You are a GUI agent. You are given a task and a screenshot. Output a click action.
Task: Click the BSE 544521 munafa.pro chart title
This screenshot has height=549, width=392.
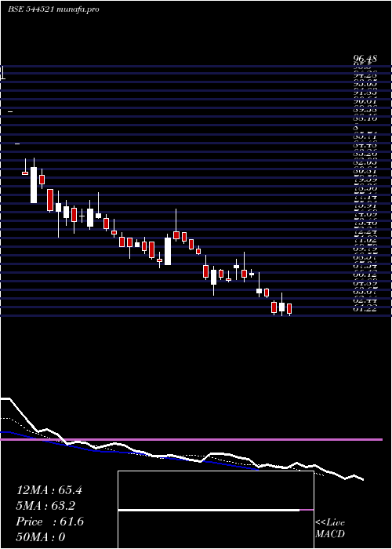click(x=53, y=9)
